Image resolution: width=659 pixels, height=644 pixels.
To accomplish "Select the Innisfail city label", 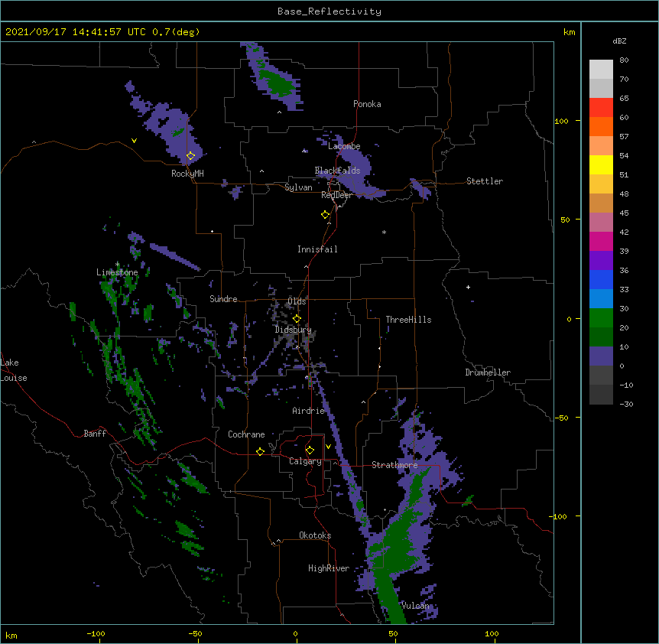I will coord(317,249).
